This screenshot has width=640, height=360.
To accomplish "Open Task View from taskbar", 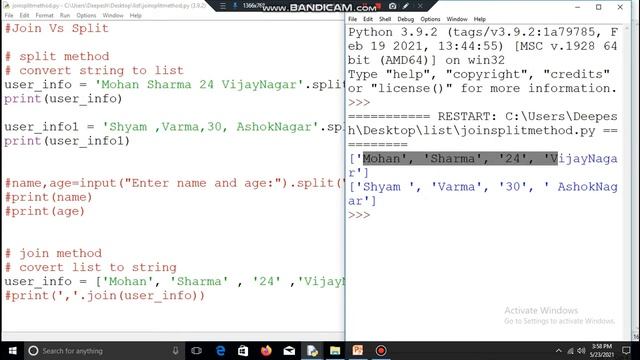I will pyautogui.click(x=196, y=351).
